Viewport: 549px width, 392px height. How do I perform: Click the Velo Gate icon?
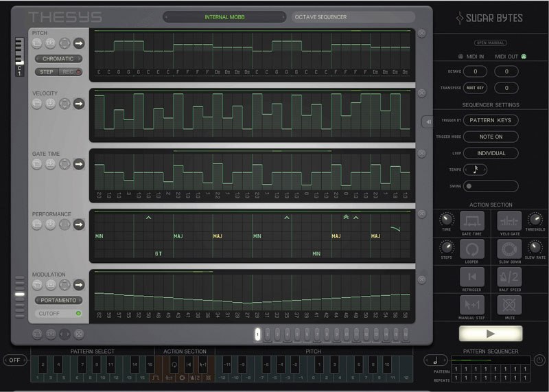pyautogui.click(x=509, y=220)
